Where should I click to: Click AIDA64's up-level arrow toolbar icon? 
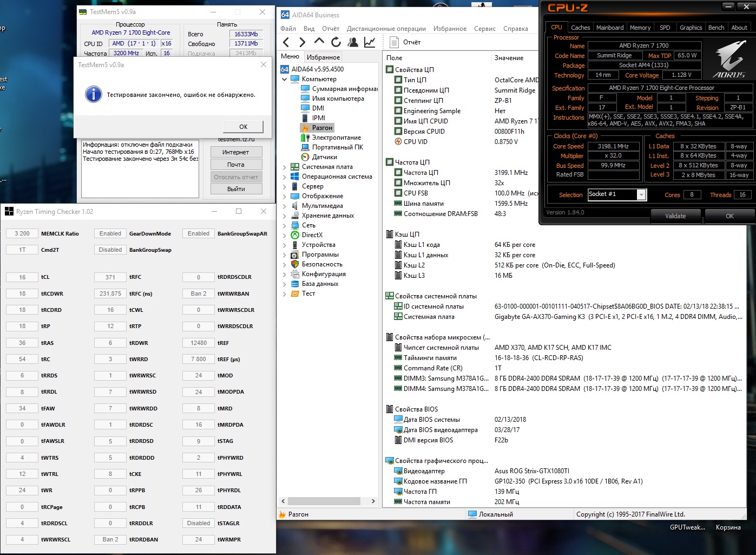coord(319,42)
